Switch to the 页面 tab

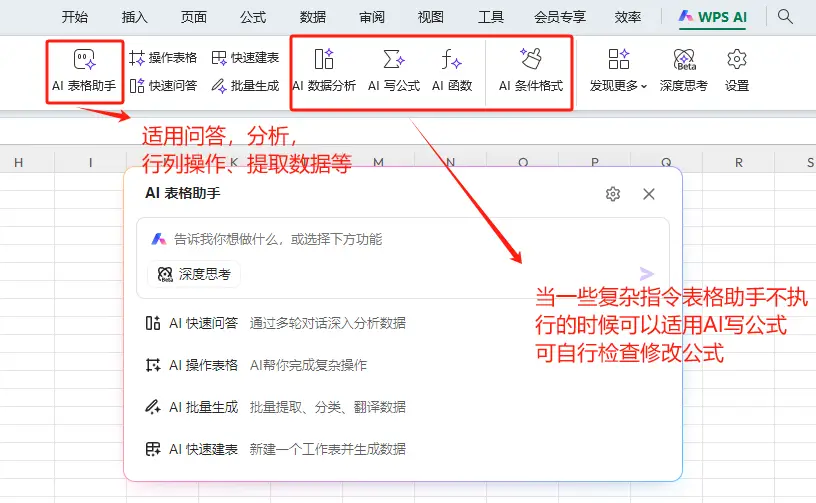194,17
